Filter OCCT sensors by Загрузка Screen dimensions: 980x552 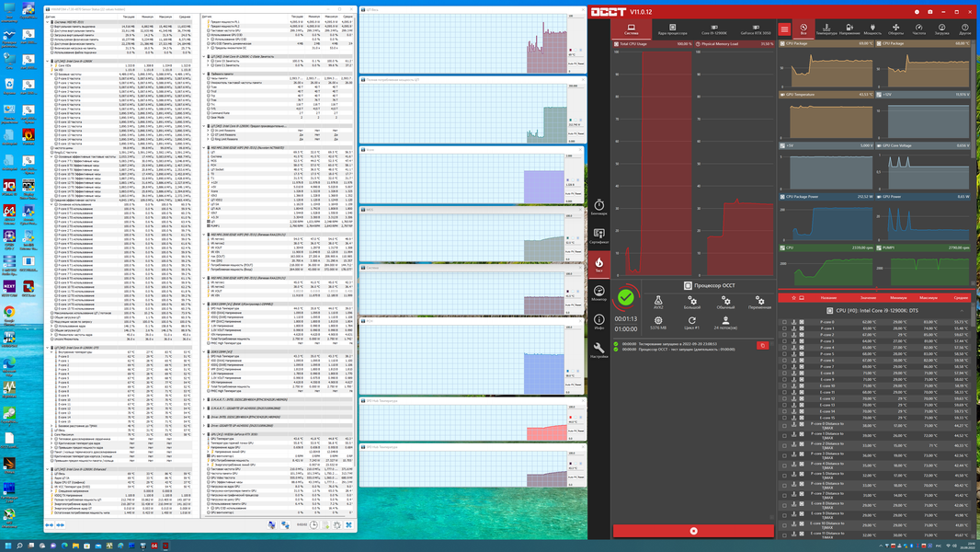942,29
